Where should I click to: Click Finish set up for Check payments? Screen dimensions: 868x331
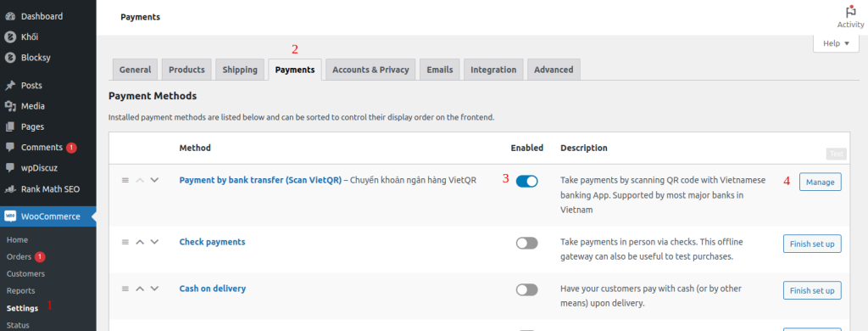812,244
